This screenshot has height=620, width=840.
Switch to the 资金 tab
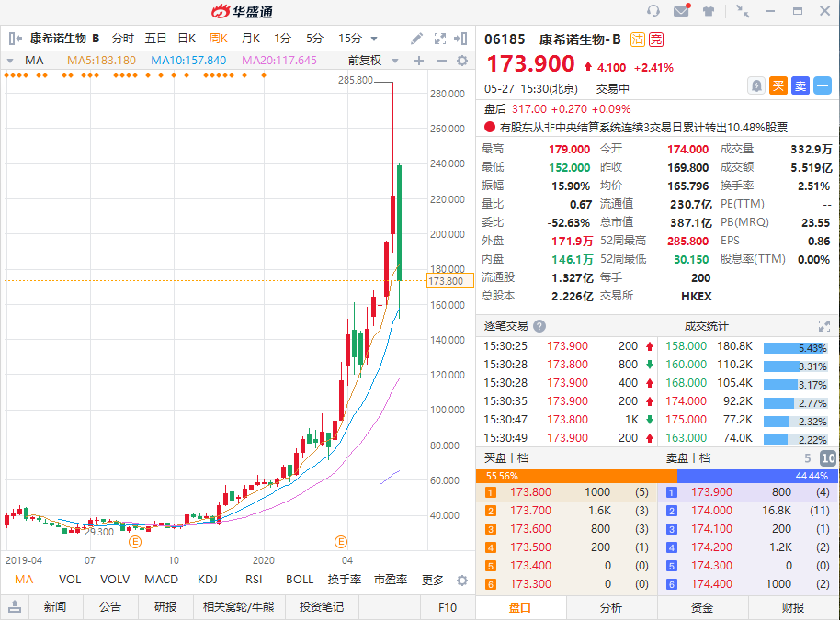(702, 608)
